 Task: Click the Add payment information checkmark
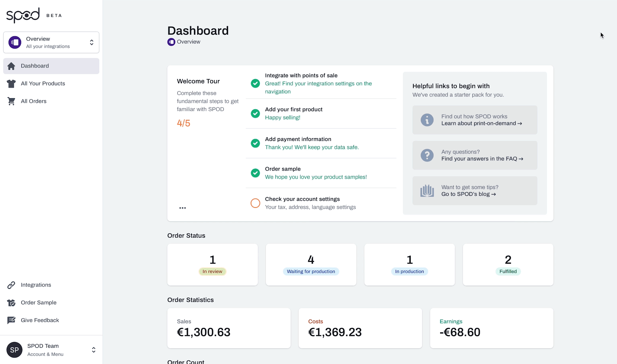[255, 143]
